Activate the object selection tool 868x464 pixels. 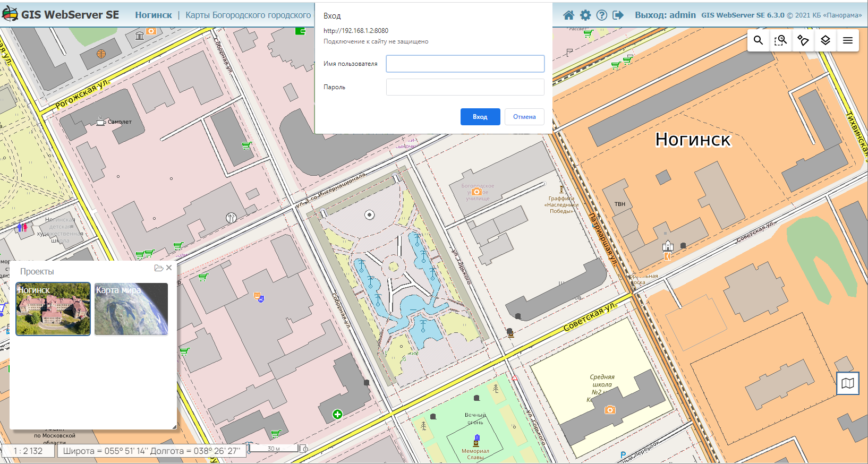[x=803, y=40]
